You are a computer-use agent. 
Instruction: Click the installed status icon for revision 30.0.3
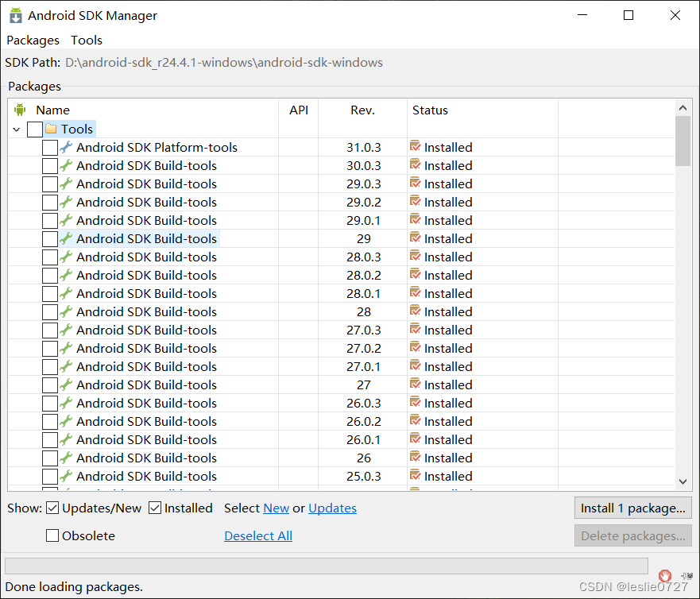[416, 164]
